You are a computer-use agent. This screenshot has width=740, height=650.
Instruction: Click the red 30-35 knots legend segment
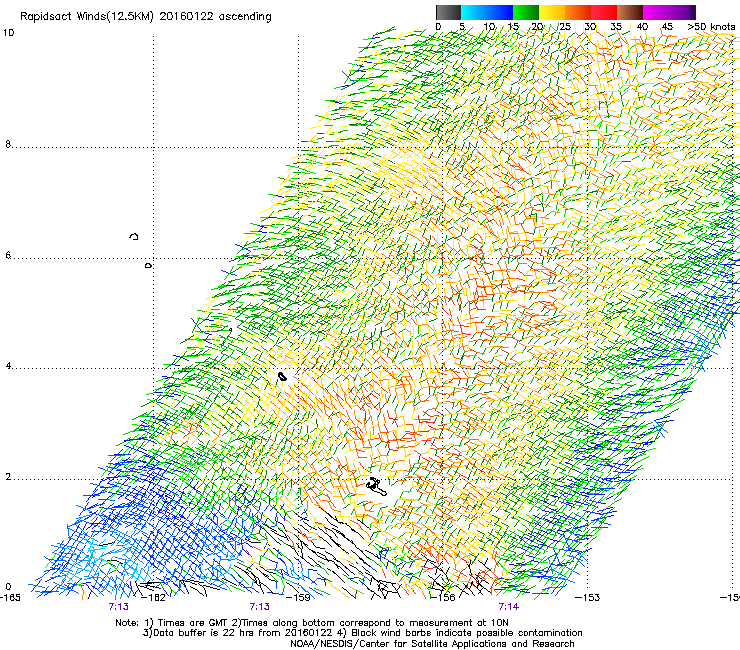[604, 12]
